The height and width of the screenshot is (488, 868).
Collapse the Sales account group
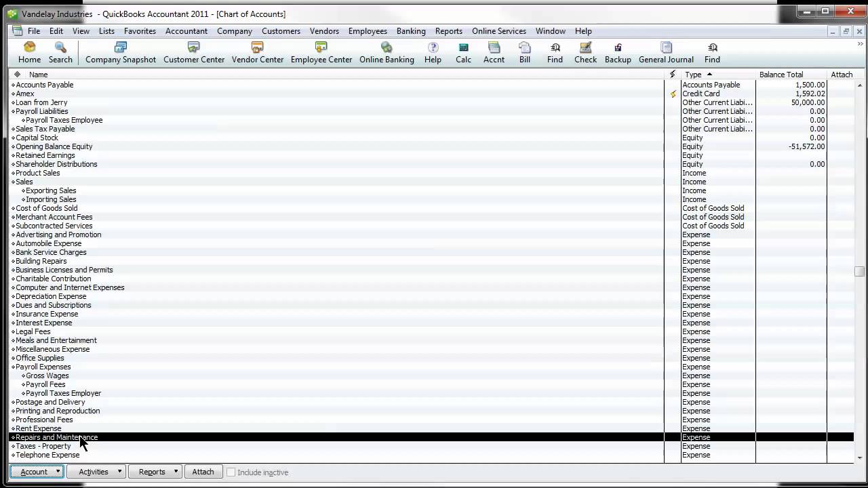(x=13, y=182)
